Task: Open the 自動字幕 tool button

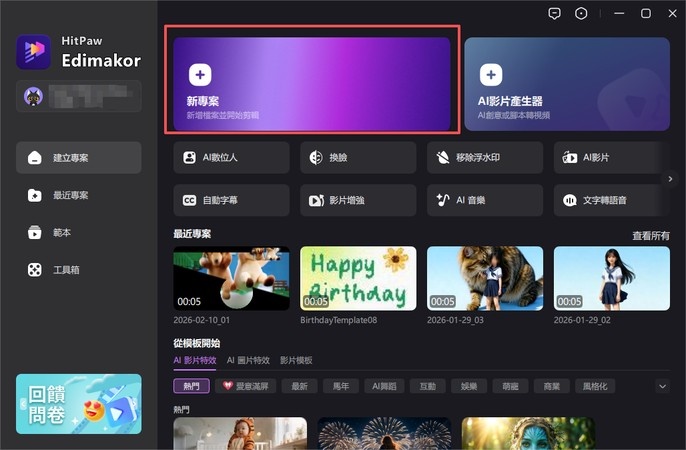Action: (231, 200)
